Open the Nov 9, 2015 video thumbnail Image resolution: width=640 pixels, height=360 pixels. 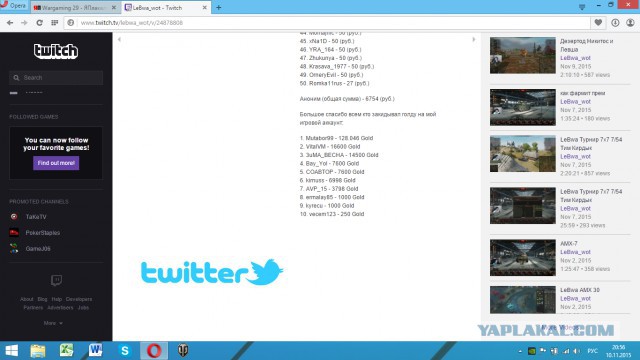coord(522,56)
